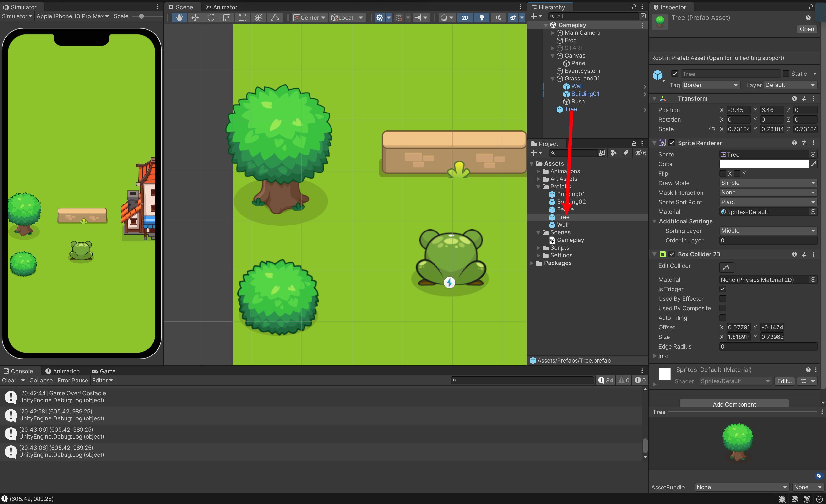Click the Order in Layer input field
The height and width of the screenshot is (504, 826).
[768, 241]
